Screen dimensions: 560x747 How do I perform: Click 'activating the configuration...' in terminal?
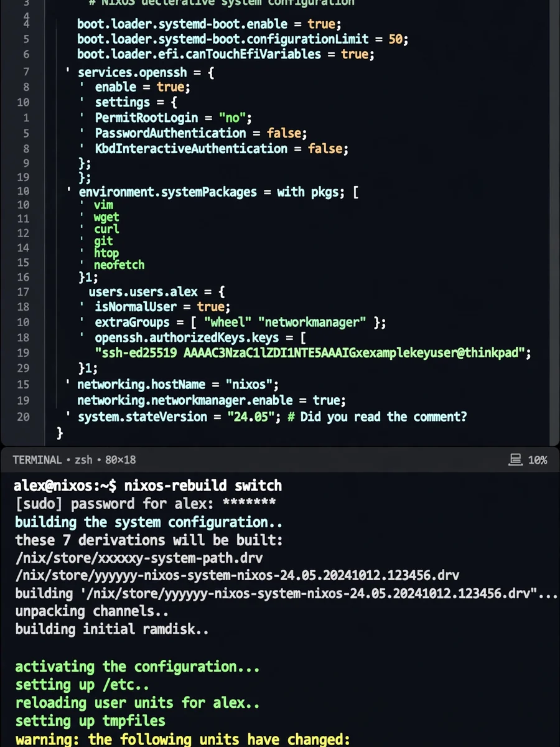click(137, 667)
